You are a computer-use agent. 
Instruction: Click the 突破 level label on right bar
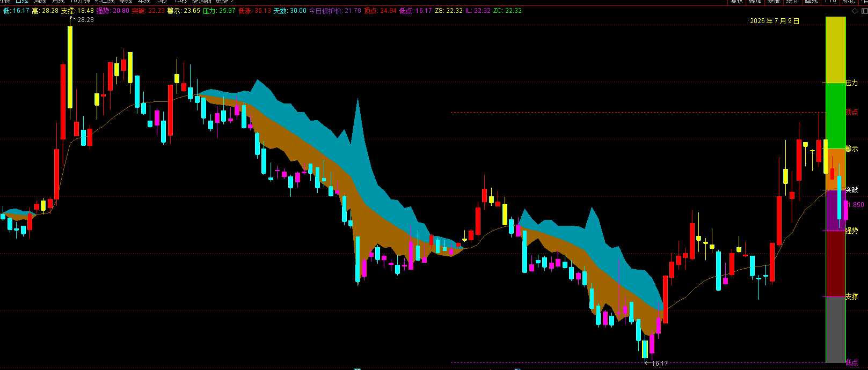[x=852, y=190]
